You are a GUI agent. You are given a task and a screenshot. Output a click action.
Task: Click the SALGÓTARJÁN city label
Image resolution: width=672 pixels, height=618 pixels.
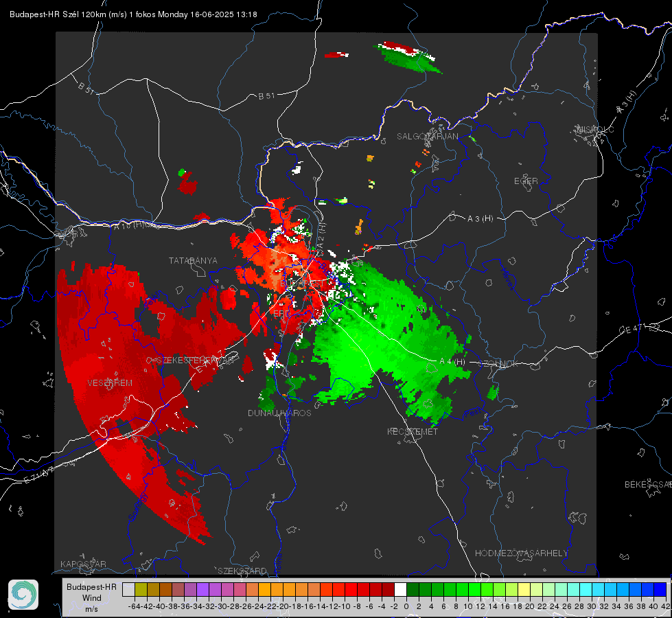(427, 137)
